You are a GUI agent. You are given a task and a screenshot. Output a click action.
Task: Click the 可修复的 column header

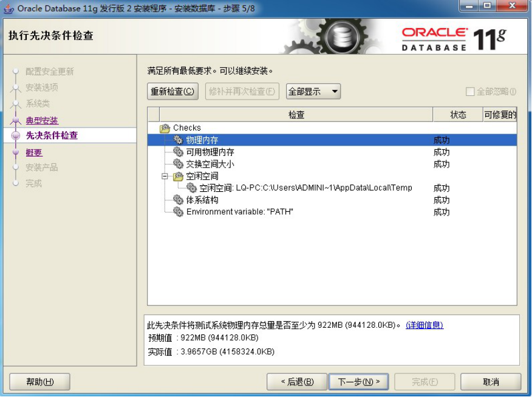point(500,115)
